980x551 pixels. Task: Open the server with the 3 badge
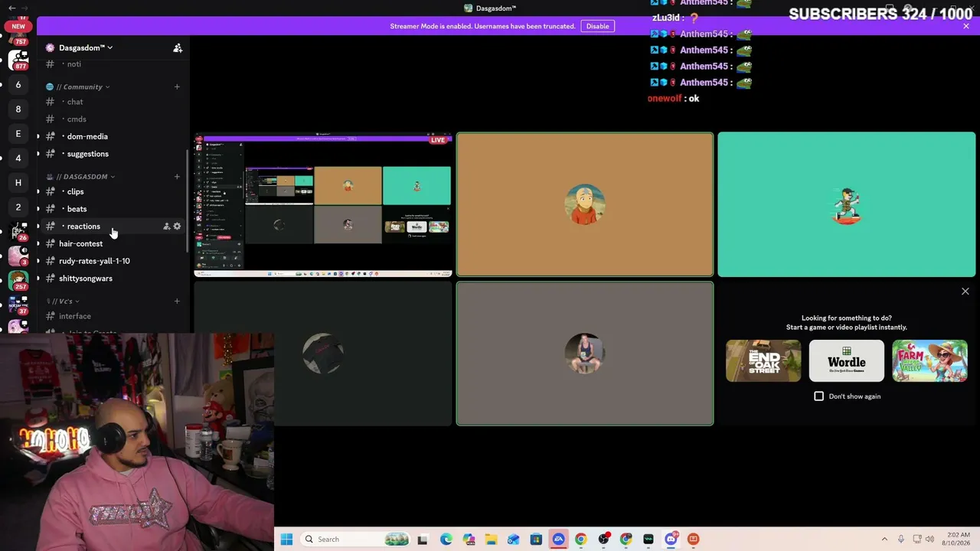coord(18,256)
